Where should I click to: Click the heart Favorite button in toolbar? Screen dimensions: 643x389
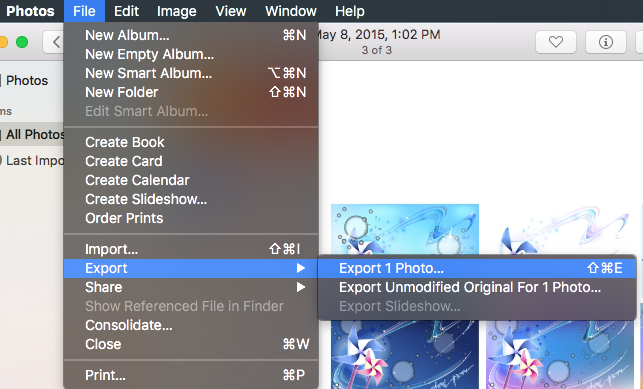556,42
